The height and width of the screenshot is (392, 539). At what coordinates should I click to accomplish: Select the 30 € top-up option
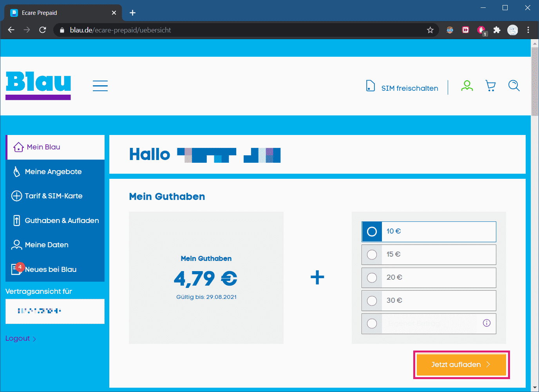(x=429, y=300)
